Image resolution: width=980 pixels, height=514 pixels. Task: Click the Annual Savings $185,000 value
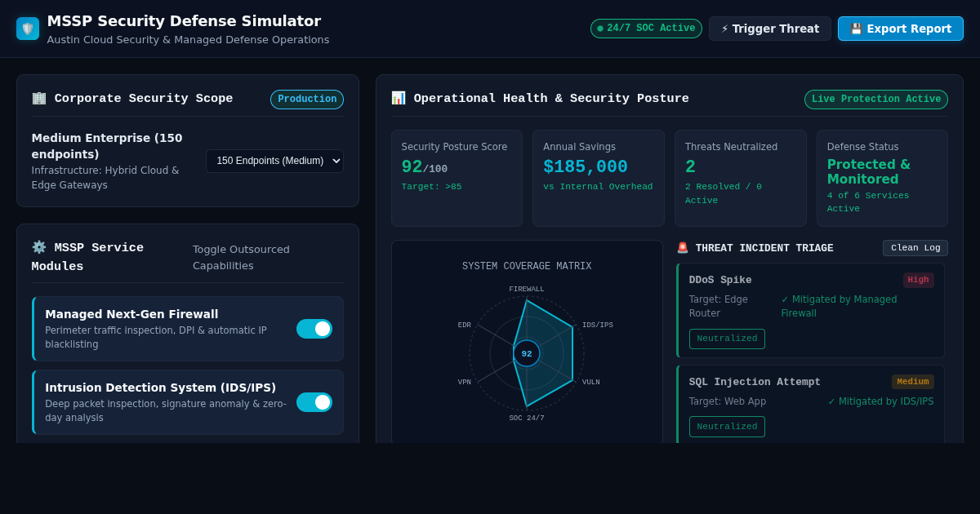(586, 167)
